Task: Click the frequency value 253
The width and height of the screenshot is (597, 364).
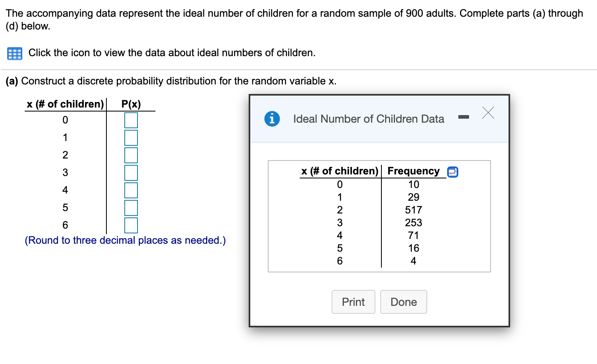Action: (x=413, y=223)
